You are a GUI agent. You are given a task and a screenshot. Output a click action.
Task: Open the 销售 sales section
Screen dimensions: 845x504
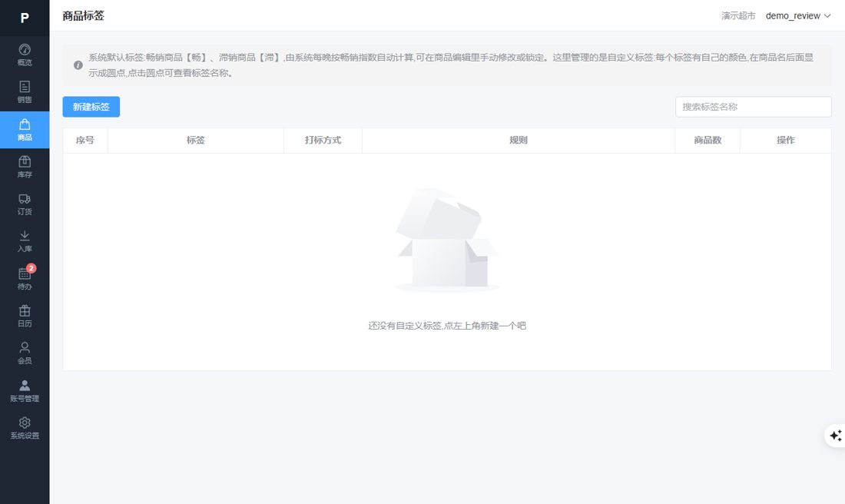(x=25, y=92)
